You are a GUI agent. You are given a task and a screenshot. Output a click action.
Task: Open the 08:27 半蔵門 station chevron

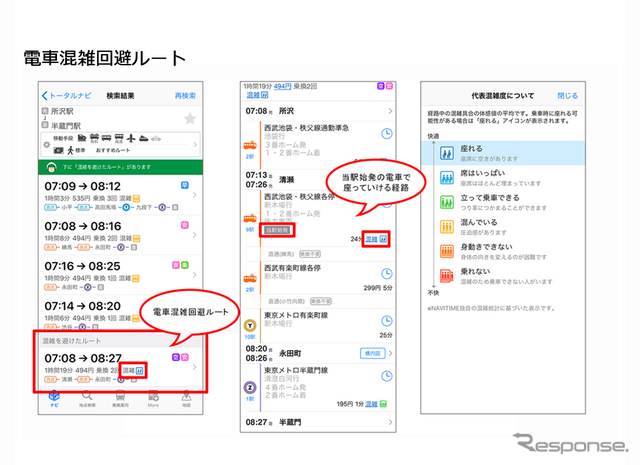click(391, 422)
